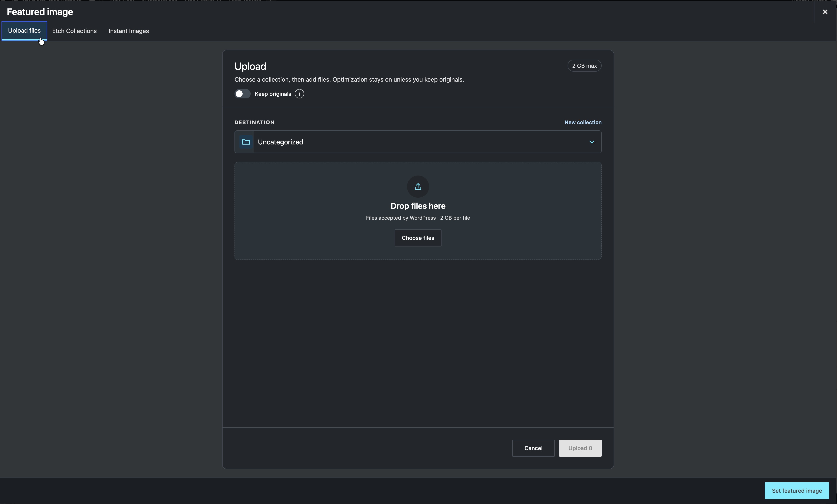837x504 pixels.
Task: Click the Featured image title
Action: pyautogui.click(x=40, y=12)
